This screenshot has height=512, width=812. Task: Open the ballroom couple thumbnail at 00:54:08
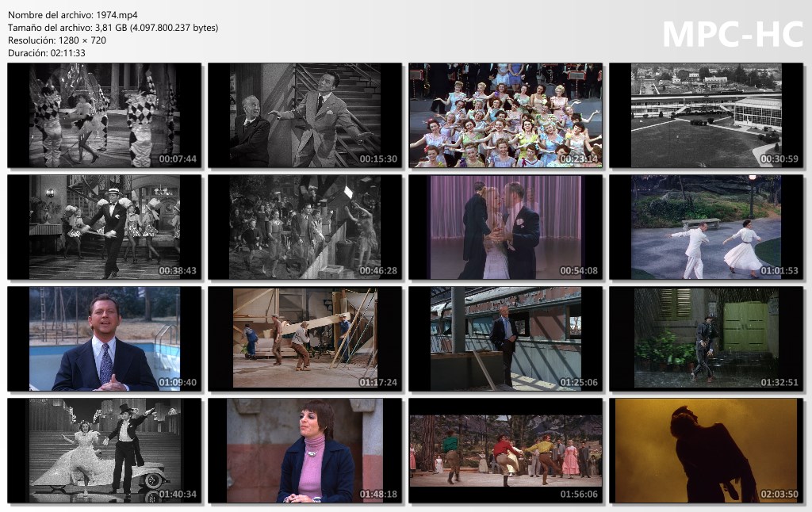[x=505, y=227]
